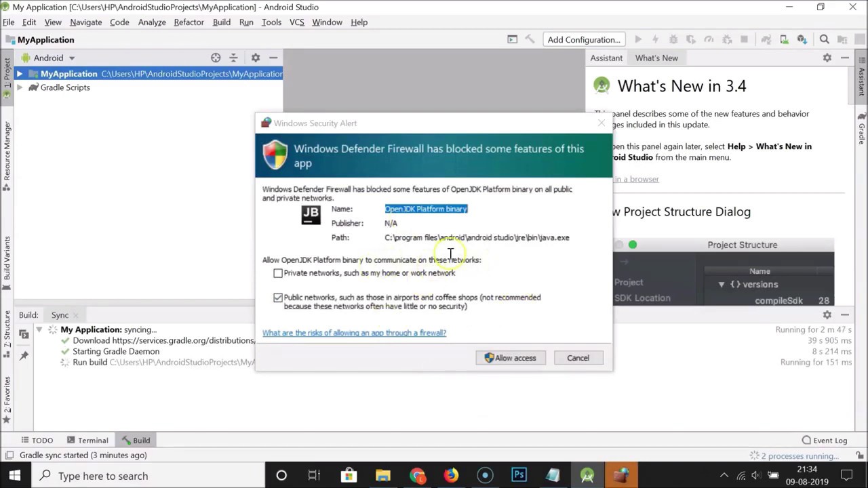Expand the MyApplication tree node
Screen dimensions: 868x488
click(x=20, y=74)
